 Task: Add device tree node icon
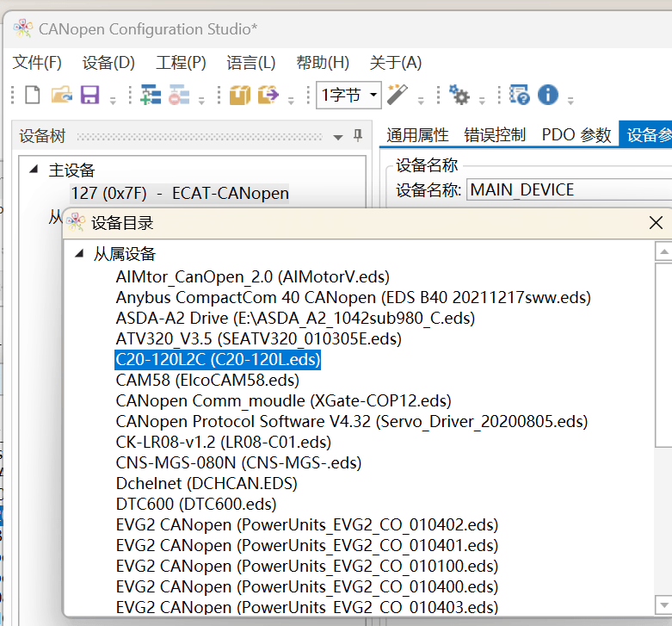(151, 95)
